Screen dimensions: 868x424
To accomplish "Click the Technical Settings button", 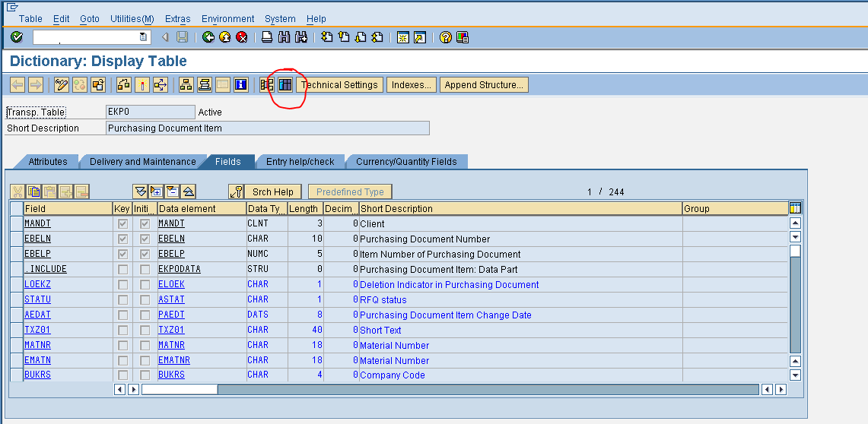I will pos(339,84).
